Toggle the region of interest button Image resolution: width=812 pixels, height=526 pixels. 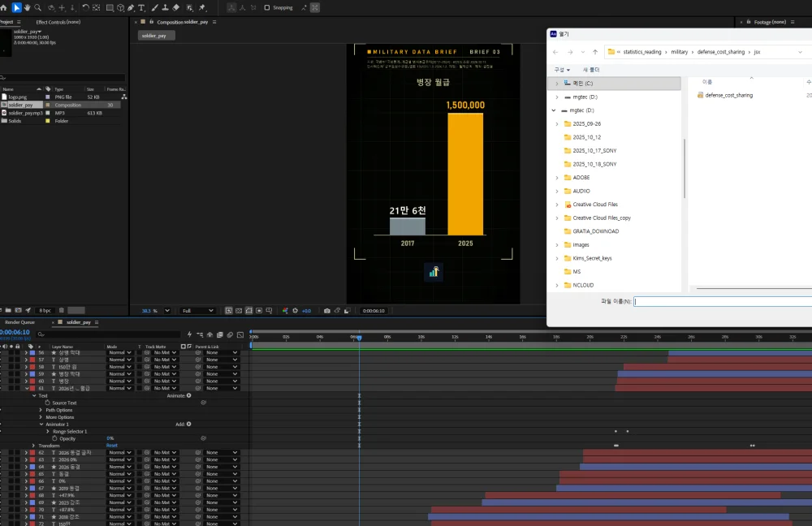[x=259, y=311]
